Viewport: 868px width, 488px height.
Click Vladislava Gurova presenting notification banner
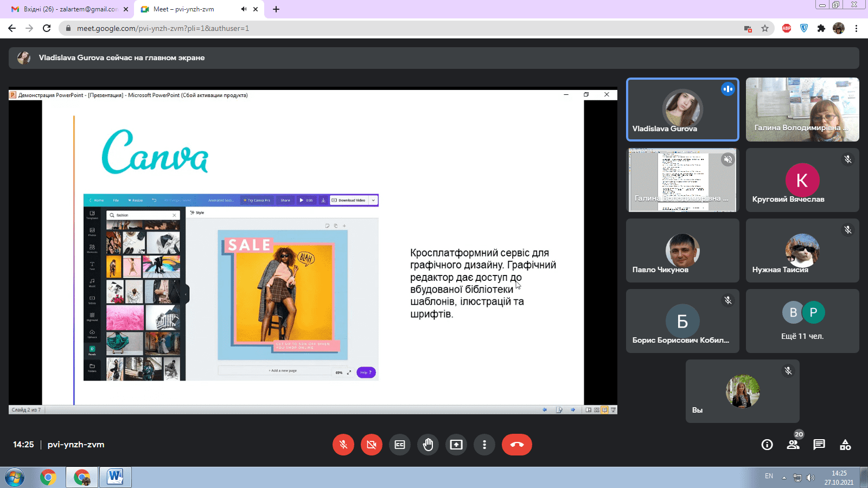point(434,58)
